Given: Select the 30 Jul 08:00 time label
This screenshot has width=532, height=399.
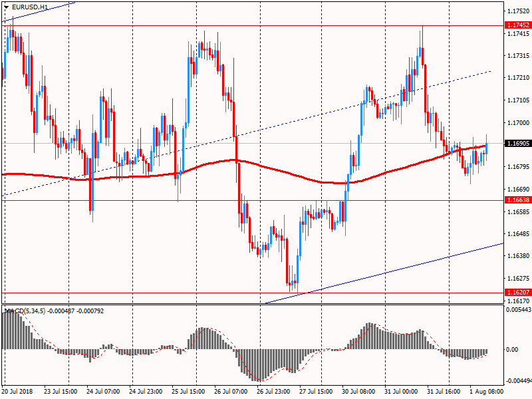Looking at the screenshot, I should coord(358,391).
